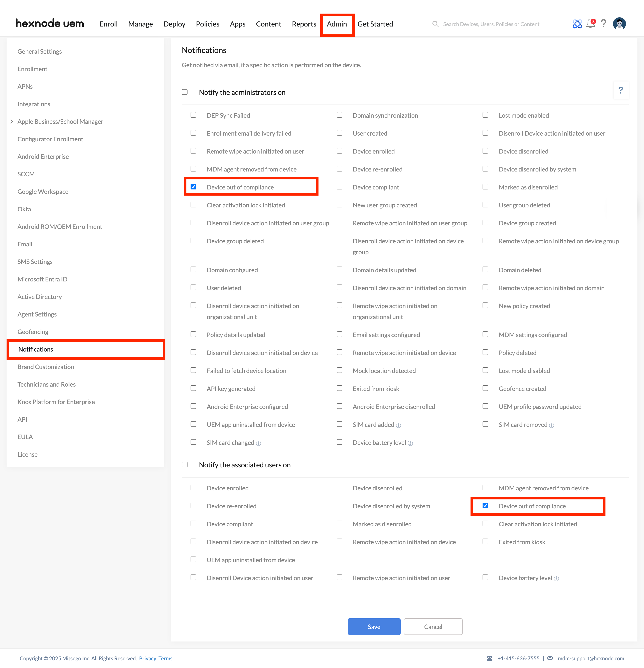The width and height of the screenshot is (644, 668).
Task: Click info icon beside SIM card added
Action: pyautogui.click(x=398, y=425)
